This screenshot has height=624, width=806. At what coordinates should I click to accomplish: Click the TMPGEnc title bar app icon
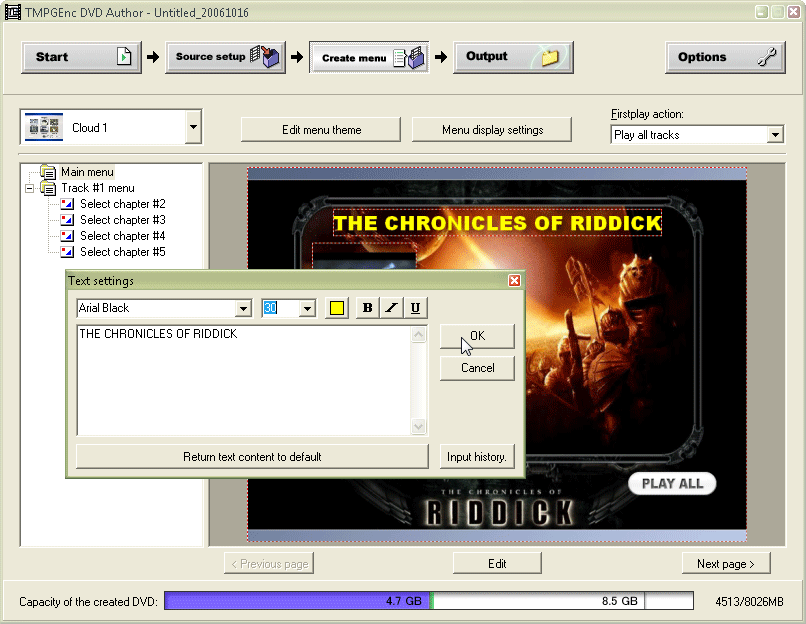coord(13,12)
